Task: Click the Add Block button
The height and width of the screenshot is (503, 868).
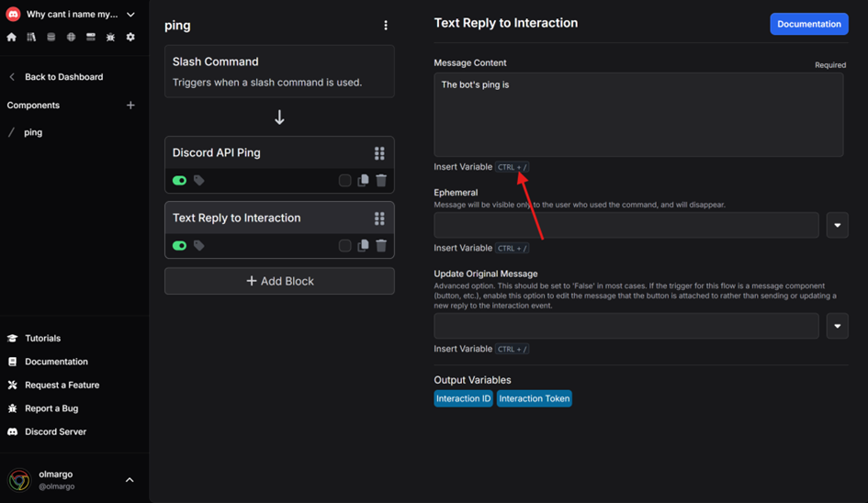Action: click(279, 281)
